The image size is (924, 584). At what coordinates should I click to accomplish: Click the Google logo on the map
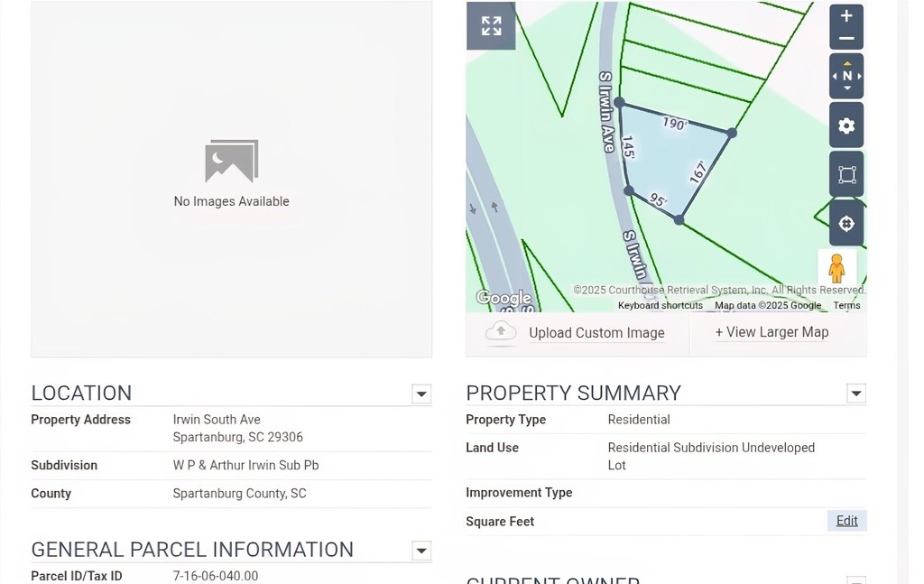point(504,298)
